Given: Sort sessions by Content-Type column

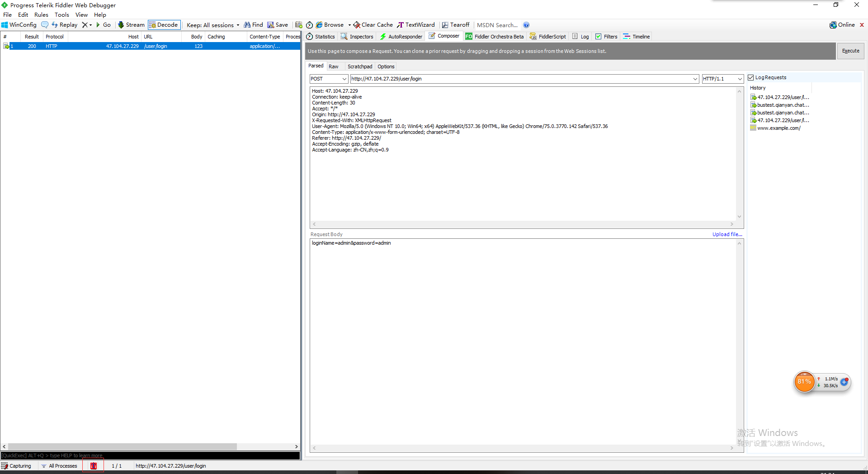Looking at the screenshot, I should [x=265, y=37].
